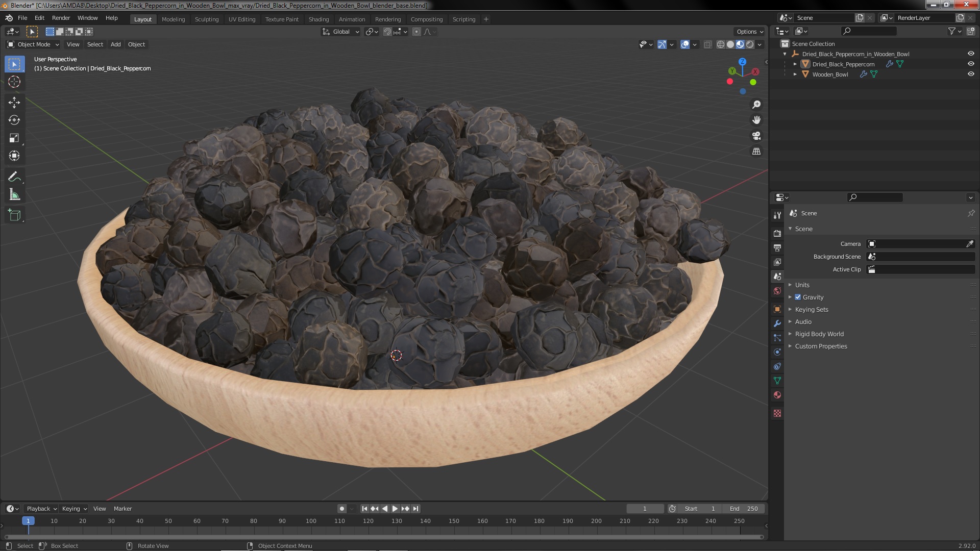Click the timeline frame 1 playhead marker

pos(28,521)
